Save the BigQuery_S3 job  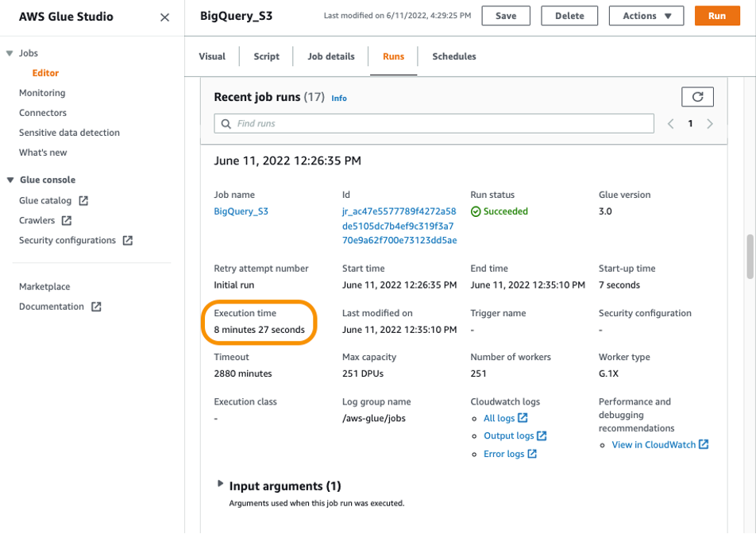point(506,16)
